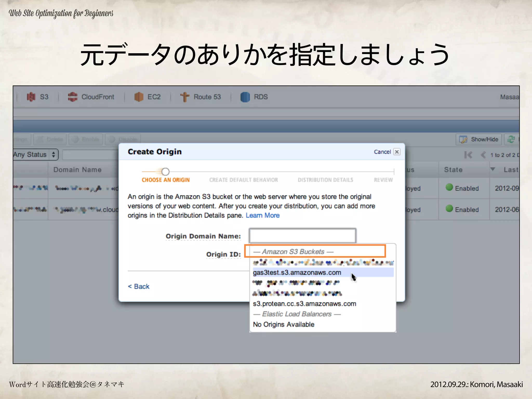The width and height of the screenshot is (532, 399).
Task: Open the Any Status dropdown
Action: [x=36, y=155]
